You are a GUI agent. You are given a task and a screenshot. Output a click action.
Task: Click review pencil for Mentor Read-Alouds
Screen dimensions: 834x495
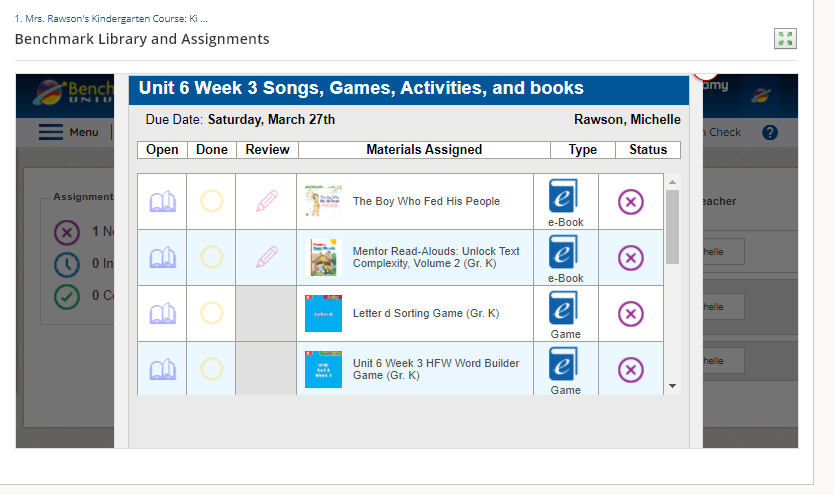coord(266,258)
